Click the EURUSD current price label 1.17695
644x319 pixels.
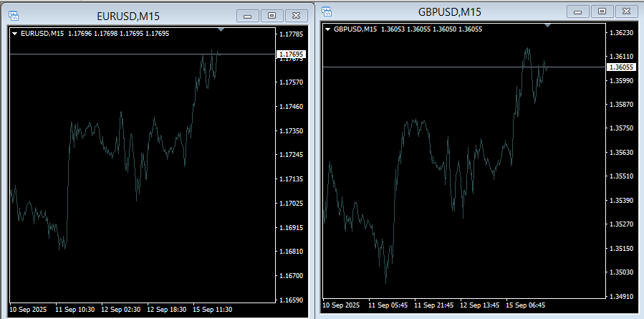(x=291, y=54)
